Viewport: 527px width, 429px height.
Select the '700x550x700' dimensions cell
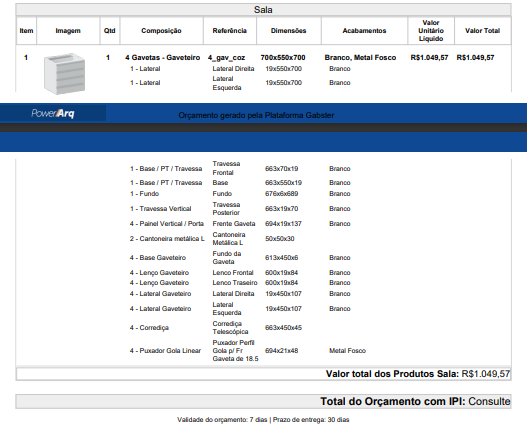283,58
